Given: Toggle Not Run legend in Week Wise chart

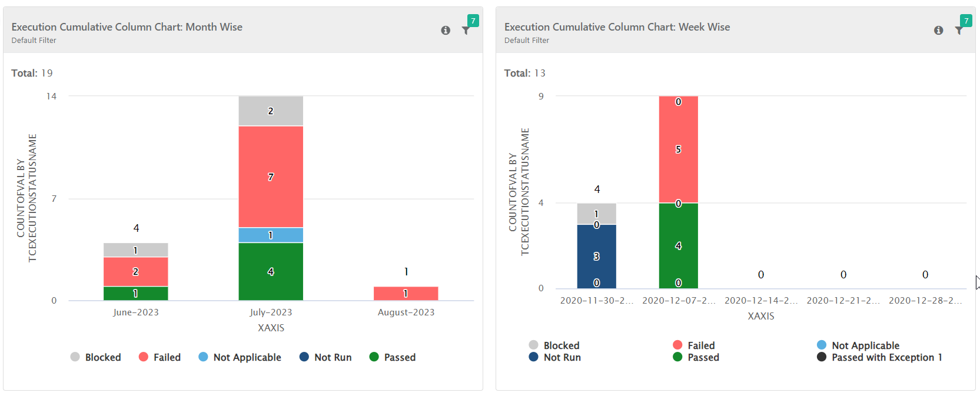Looking at the screenshot, I should [x=555, y=357].
